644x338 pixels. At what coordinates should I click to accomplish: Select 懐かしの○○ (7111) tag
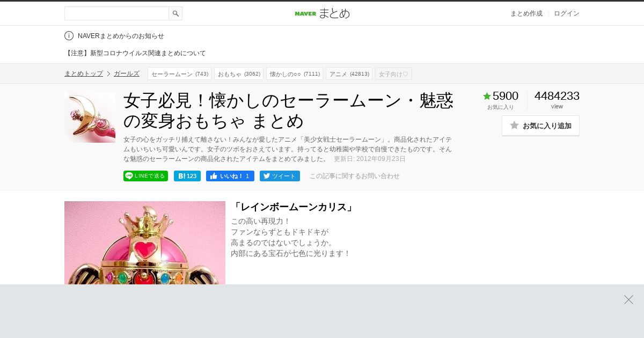pyautogui.click(x=295, y=74)
